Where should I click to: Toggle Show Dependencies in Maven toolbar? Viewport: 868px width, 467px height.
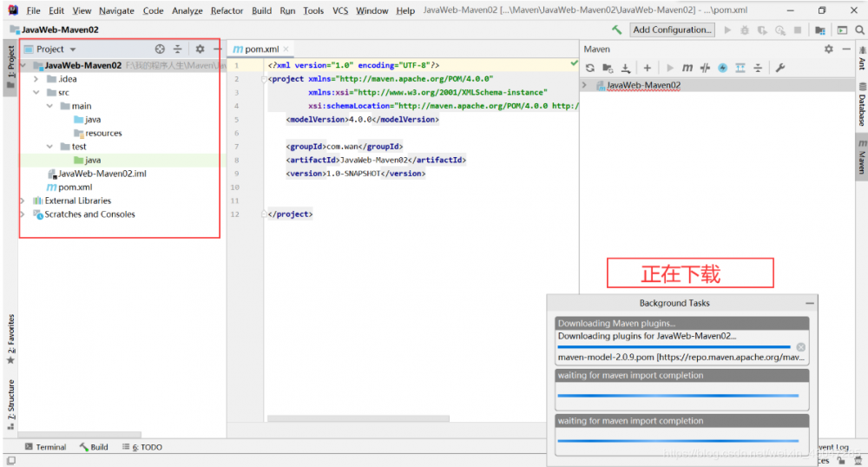coord(740,68)
